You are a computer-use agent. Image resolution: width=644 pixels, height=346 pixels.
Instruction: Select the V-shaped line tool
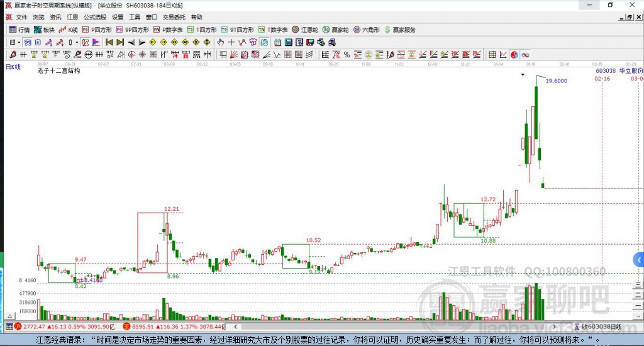[277, 54]
